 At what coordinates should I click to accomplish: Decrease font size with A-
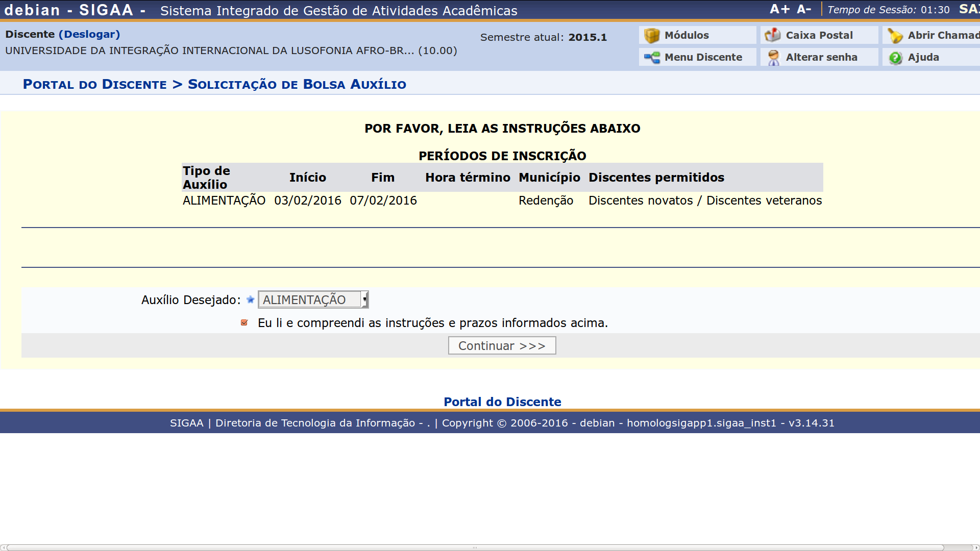coord(804,9)
